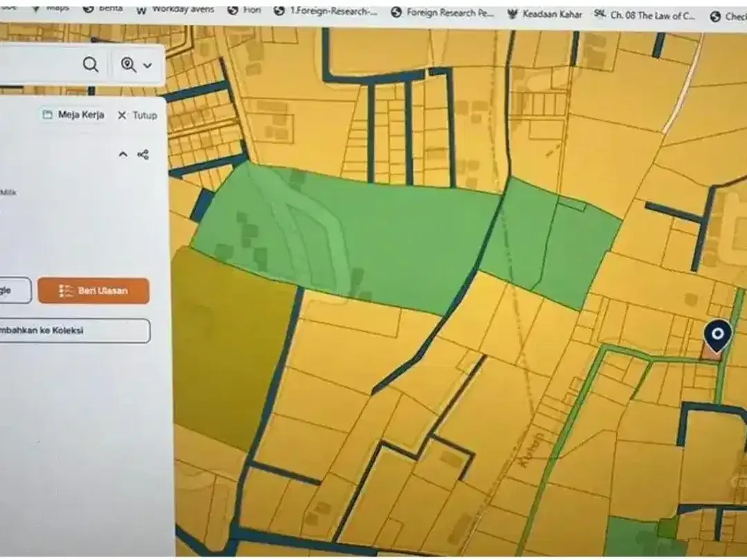Screen dimensions: 747x560
Task: Click the Meja Kerja icon
Action: coord(47,114)
